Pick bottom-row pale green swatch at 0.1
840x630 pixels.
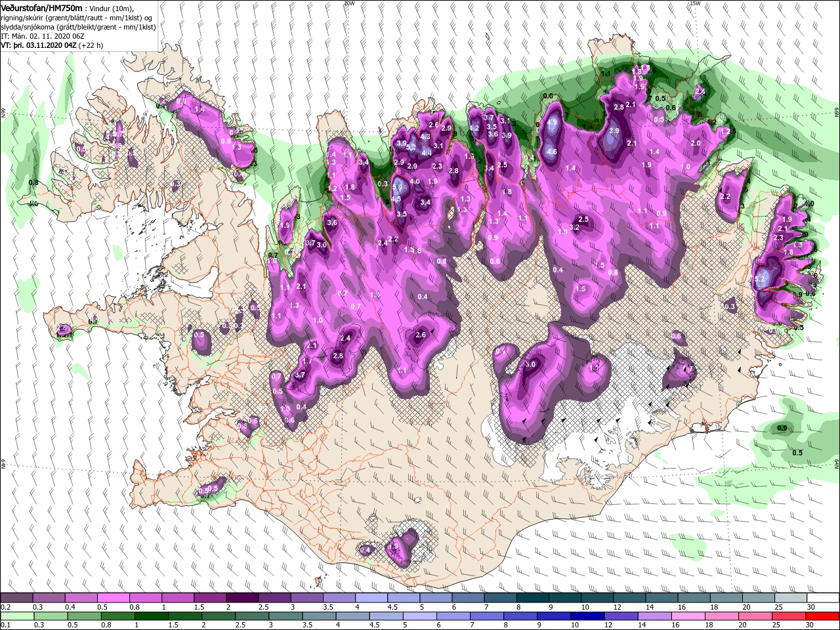tap(16, 617)
